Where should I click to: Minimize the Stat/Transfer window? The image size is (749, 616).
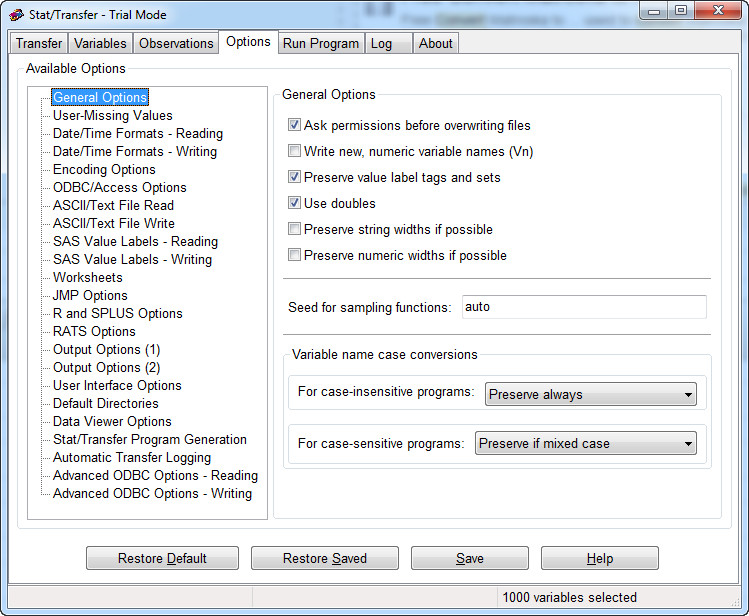[x=654, y=11]
